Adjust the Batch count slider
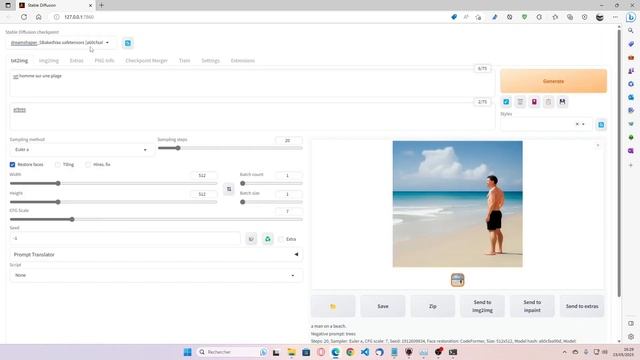640x360 pixels. click(x=271, y=183)
